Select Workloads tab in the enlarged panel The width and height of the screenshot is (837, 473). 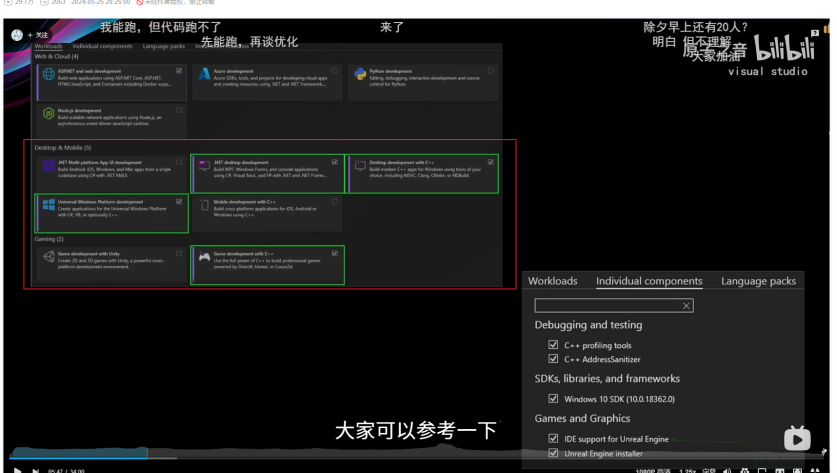(552, 281)
